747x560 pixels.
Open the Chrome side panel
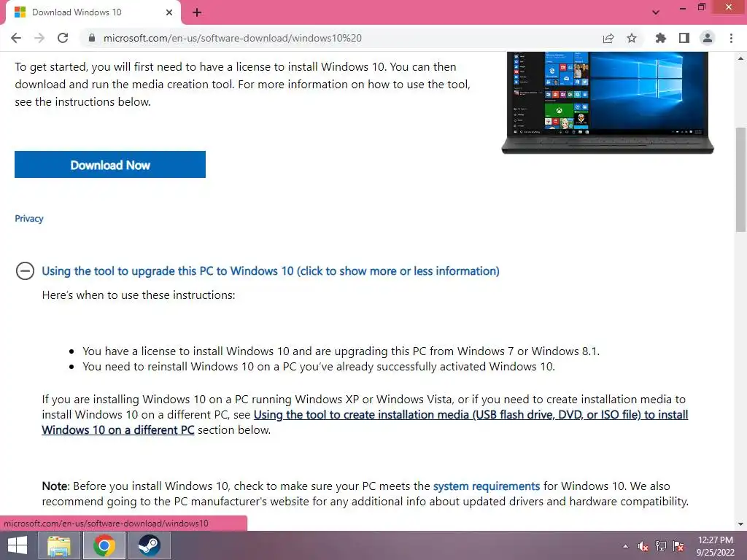pos(684,38)
